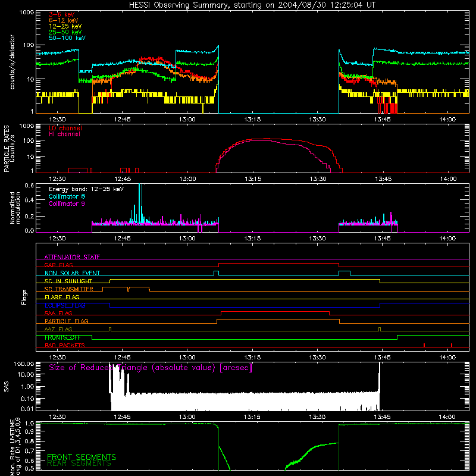Click the 0.6 tick on modulation axis

[29, 185]
